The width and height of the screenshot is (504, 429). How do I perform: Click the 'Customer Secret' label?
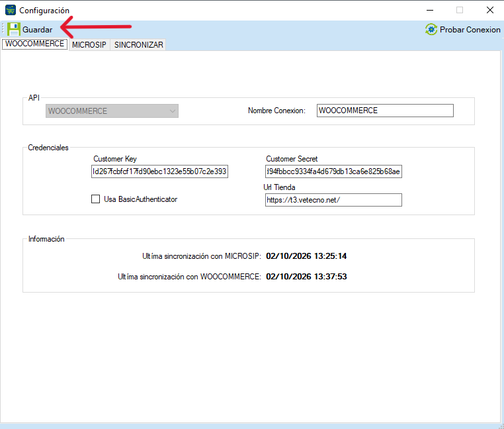pyautogui.click(x=292, y=159)
